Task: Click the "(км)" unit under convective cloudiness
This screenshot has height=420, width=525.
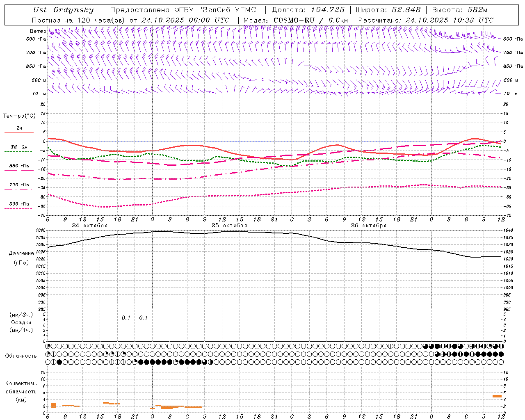Action: pos(21,399)
